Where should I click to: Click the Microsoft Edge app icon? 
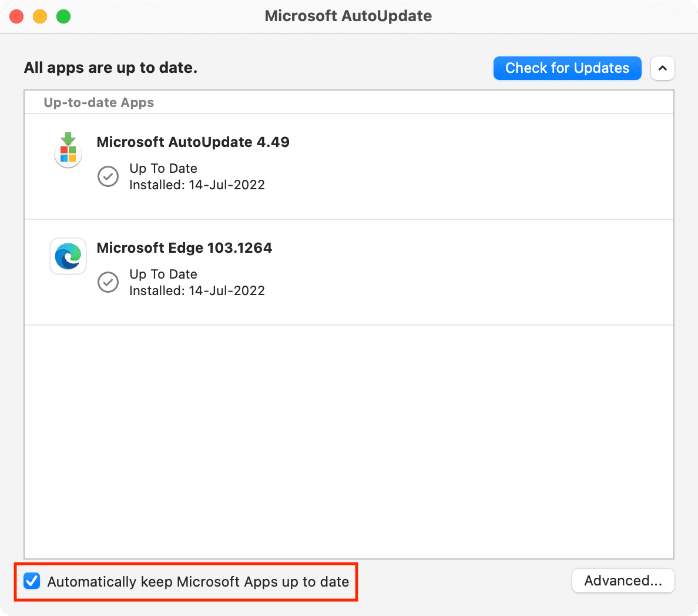(x=68, y=256)
